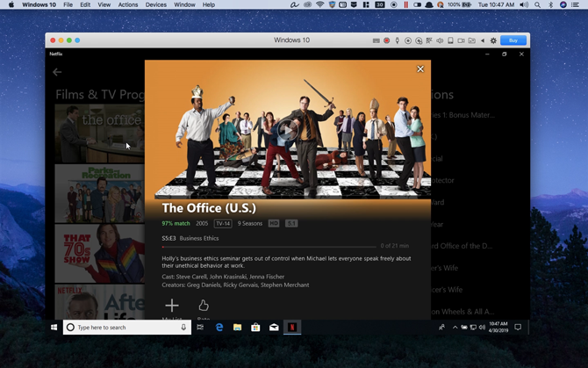Open the Devices menu
Screen dimensions: 588x368
click(x=155, y=5)
